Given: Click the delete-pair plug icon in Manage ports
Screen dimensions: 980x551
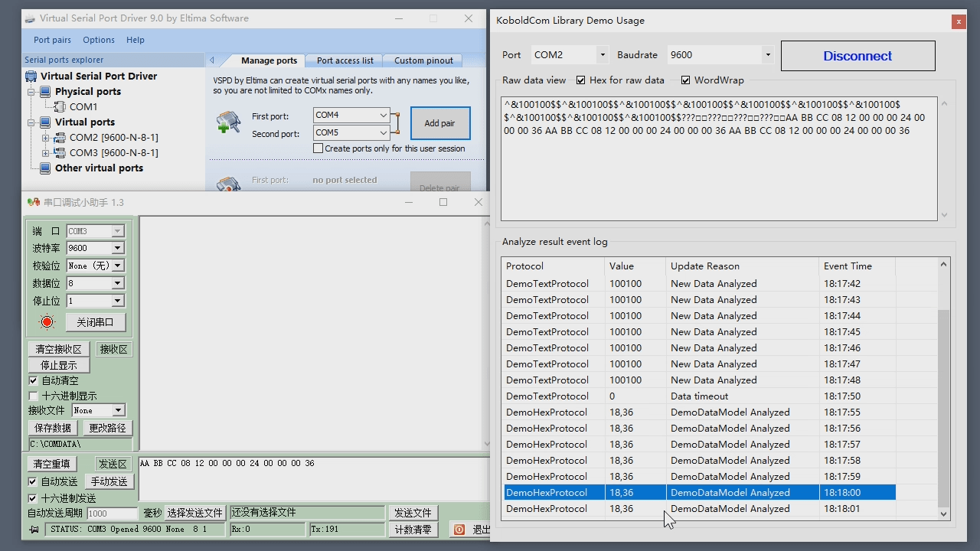Looking at the screenshot, I should tap(228, 184).
